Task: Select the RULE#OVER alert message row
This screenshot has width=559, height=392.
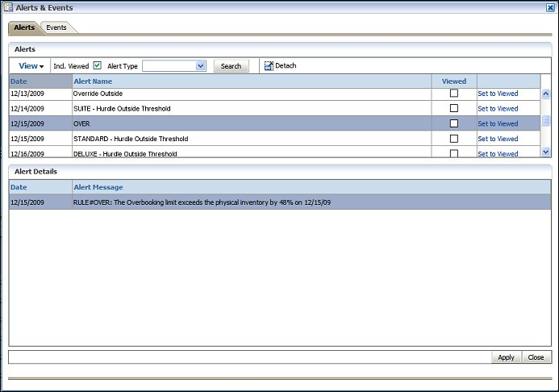Action: 202,202
